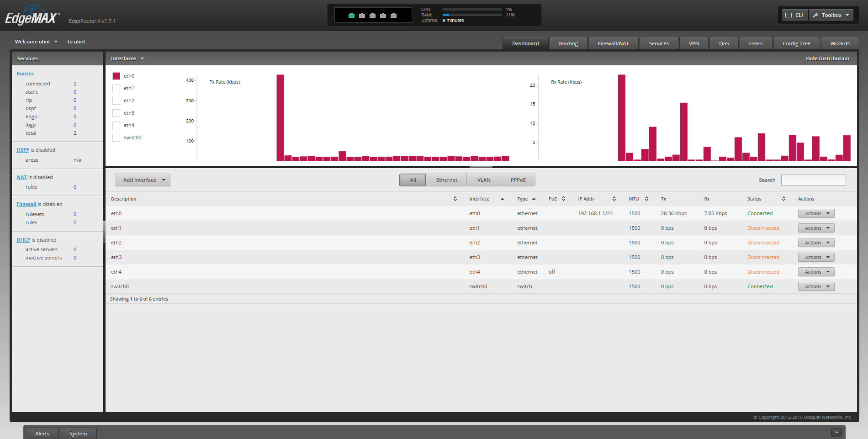Go to the QoS tab

point(724,43)
